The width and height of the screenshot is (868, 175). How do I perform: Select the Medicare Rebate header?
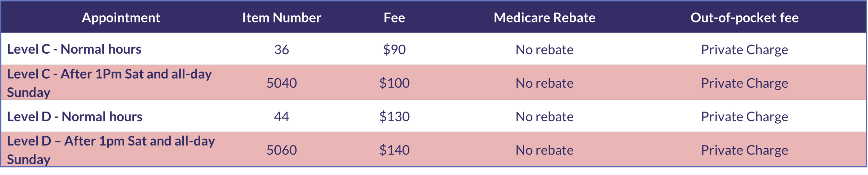[x=544, y=18]
